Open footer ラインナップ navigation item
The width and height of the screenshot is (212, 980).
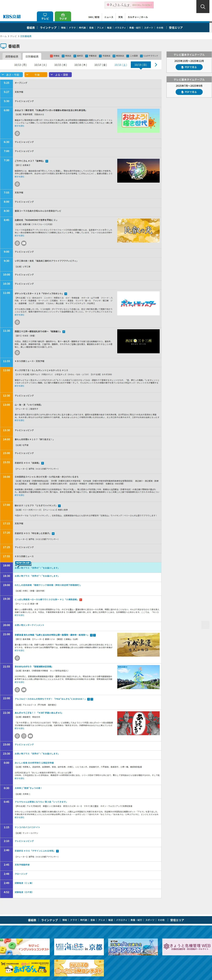(x=49, y=920)
